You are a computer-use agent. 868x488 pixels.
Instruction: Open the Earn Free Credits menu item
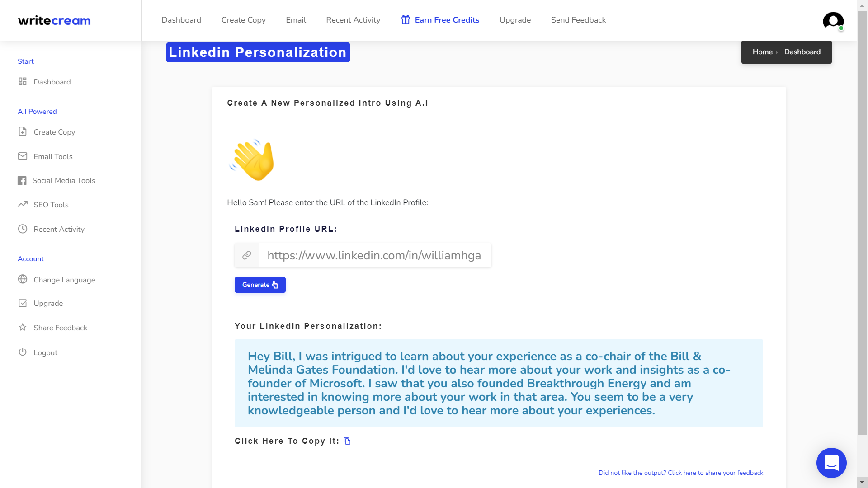point(447,20)
